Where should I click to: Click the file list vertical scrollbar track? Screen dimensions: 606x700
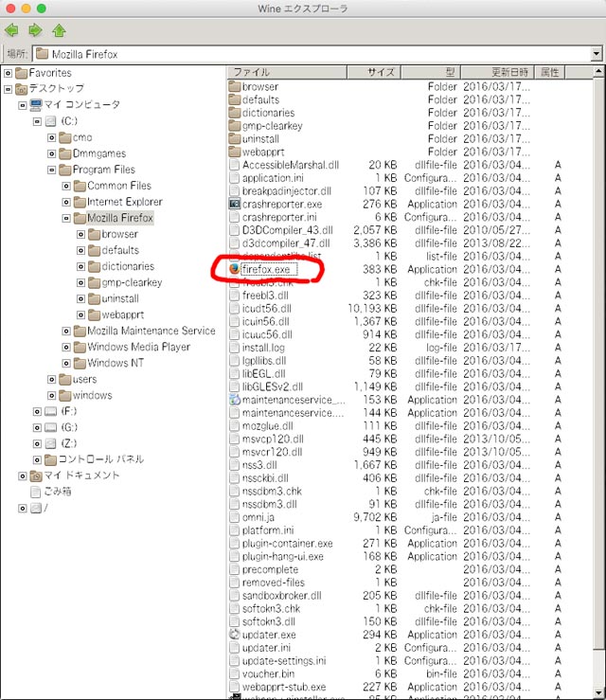pyautogui.click(x=598, y=383)
